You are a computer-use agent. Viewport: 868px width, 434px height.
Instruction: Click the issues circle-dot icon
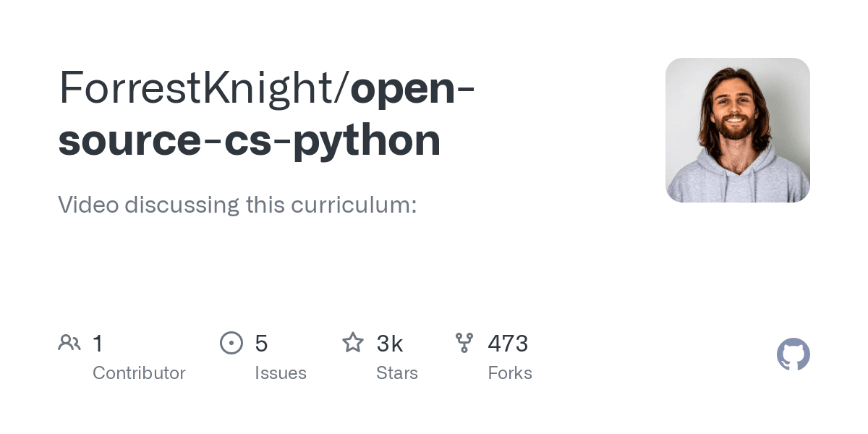pyautogui.click(x=231, y=342)
